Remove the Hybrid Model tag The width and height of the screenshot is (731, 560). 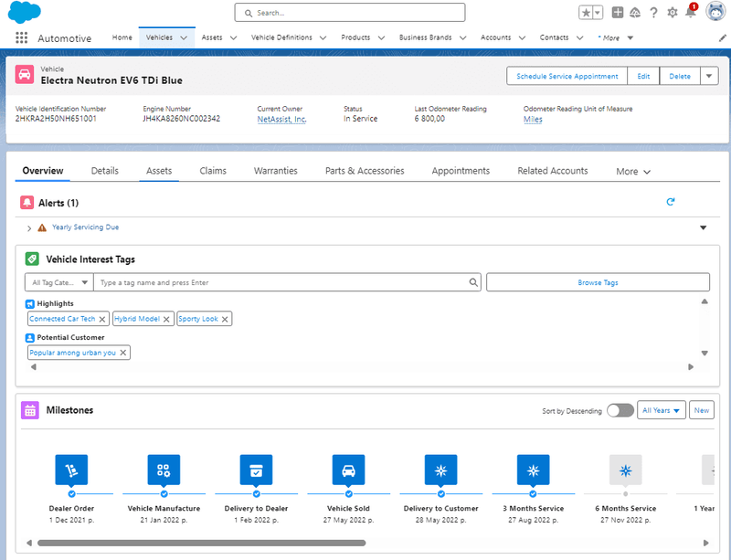tap(166, 319)
